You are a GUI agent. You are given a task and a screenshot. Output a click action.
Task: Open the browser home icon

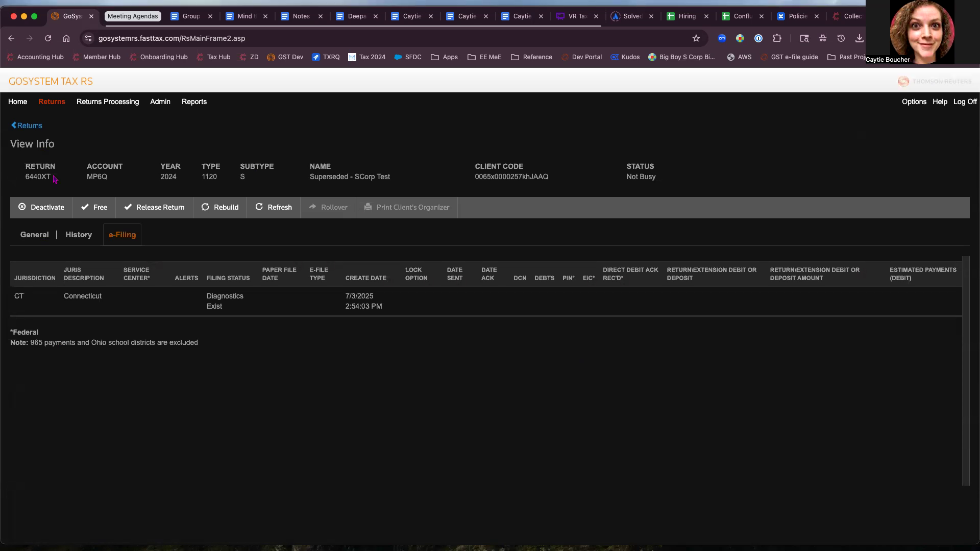[66, 38]
